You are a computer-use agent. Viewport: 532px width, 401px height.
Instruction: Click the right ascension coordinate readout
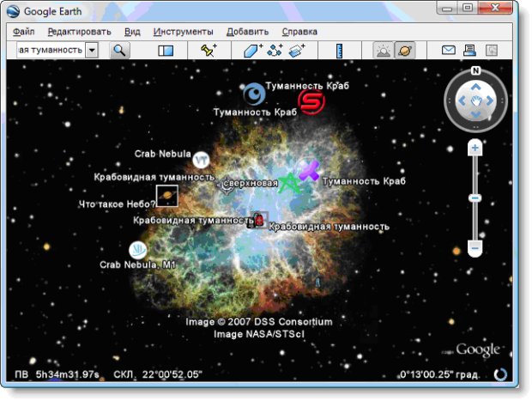(x=57, y=374)
